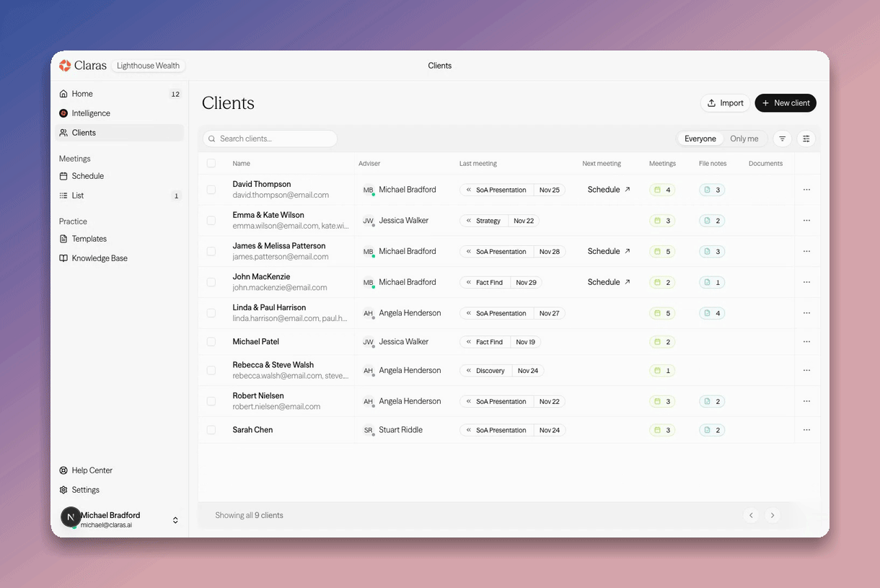Click Schedule link for John MacKenzie

pyautogui.click(x=610, y=282)
